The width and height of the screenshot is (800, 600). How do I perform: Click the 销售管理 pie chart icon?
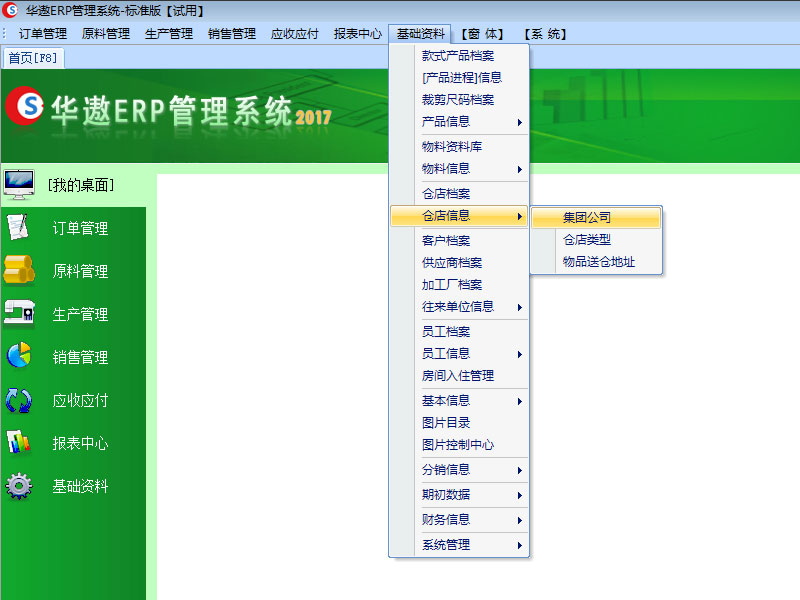click(x=19, y=355)
